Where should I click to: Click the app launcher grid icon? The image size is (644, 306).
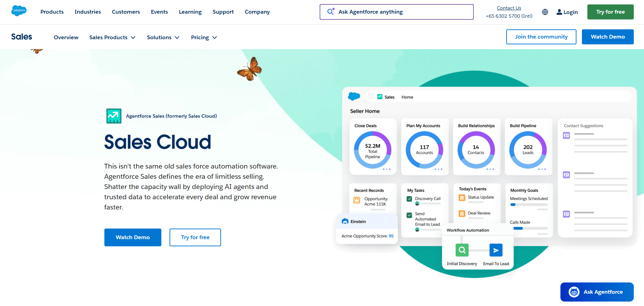click(x=371, y=97)
